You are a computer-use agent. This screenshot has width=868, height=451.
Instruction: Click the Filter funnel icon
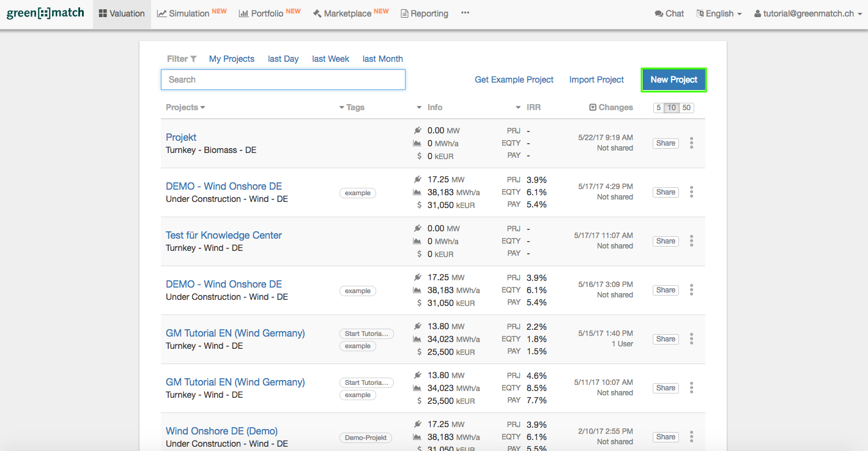coord(193,59)
